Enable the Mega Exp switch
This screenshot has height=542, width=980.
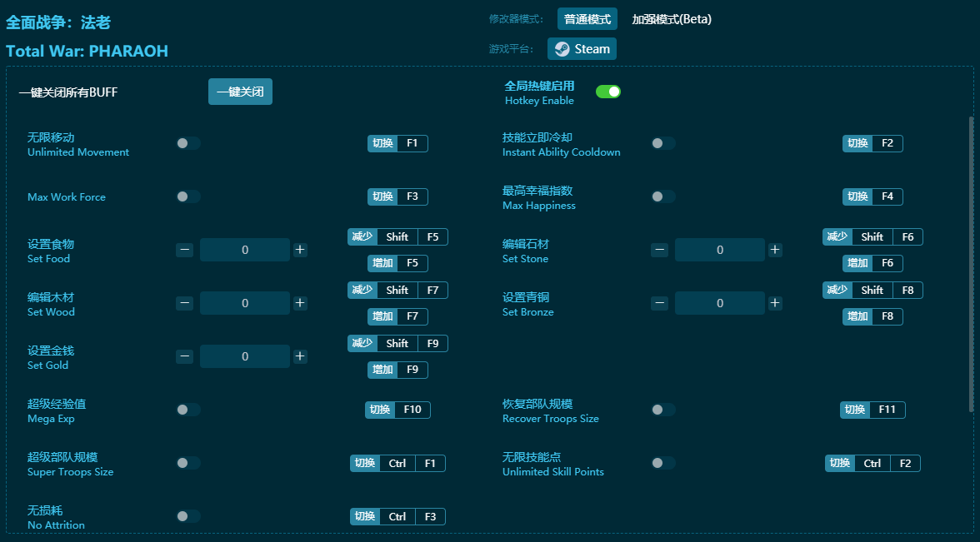click(x=188, y=410)
